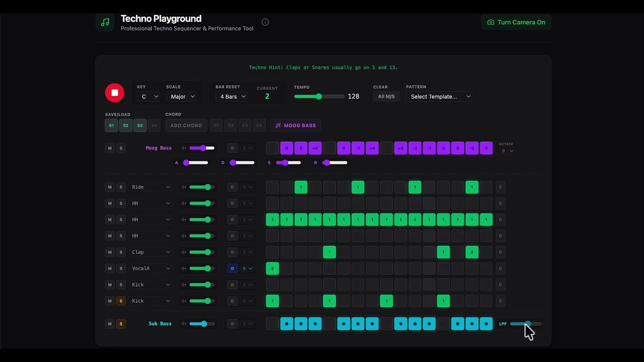Open the Clap instrument dropdown
Screen dimensions: 644x362
[151, 252]
